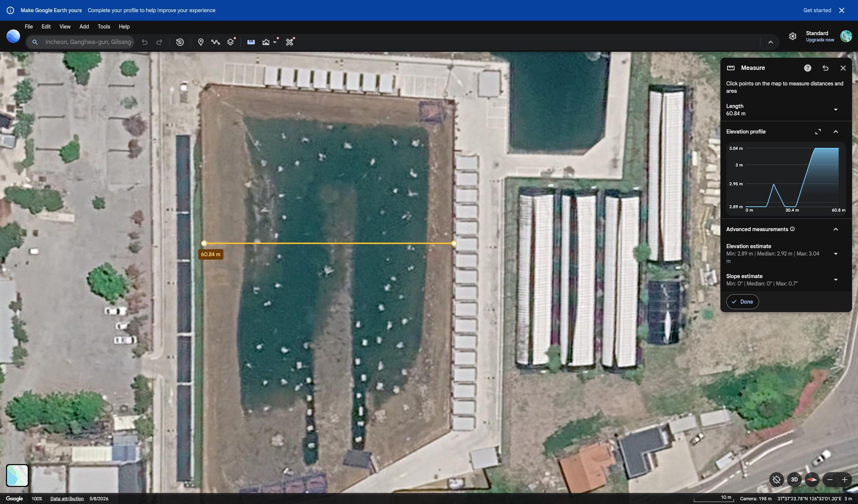The height and width of the screenshot is (504, 858).
Task: Open dropdown next to elevation tool icon
Action: pos(275,42)
